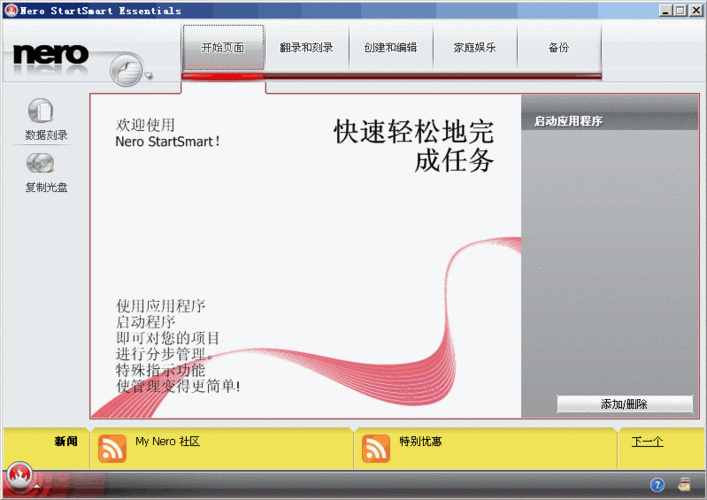Click the 特别优惠 RSS feed icon
This screenshot has height=500, width=707.
(x=376, y=448)
